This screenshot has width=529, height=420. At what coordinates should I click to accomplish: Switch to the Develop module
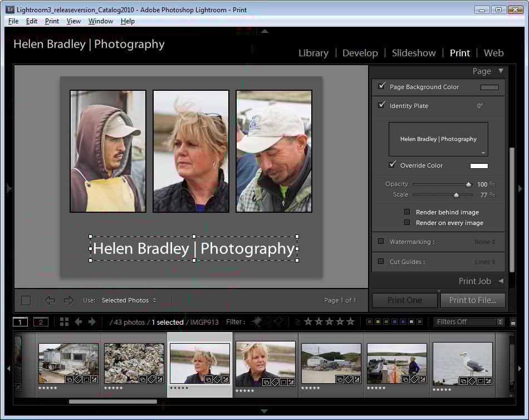(x=360, y=53)
